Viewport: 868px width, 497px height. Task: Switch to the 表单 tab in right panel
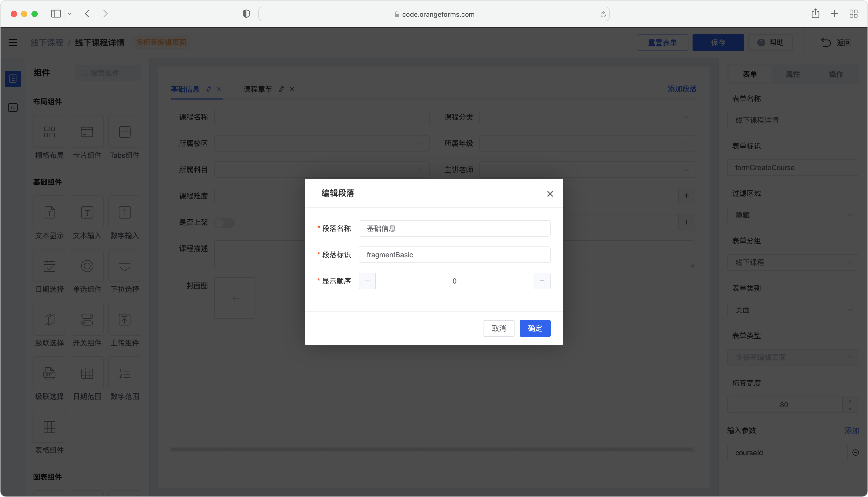pos(750,74)
